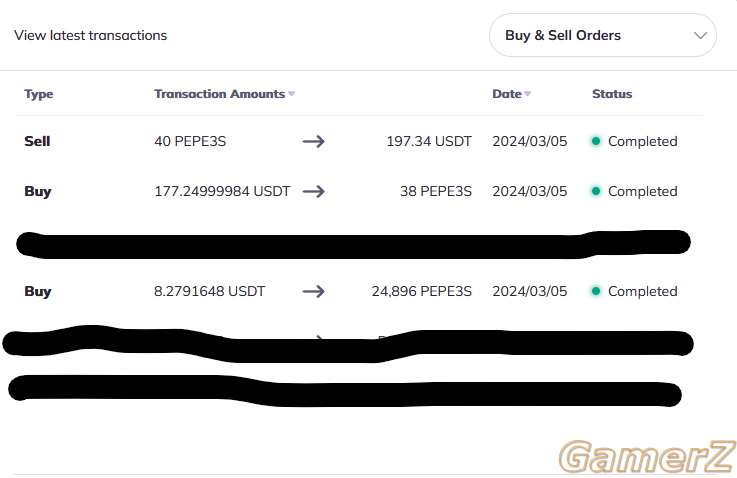This screenshot has width=737, height=478.
Task: Click the 24,896 PEPE3S amount
Action: (x=422, y=291)
